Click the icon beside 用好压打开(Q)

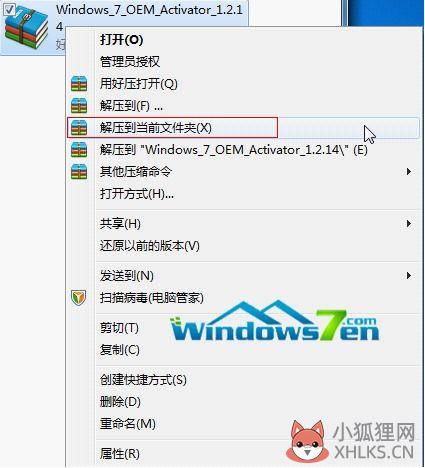coord(79,84)
